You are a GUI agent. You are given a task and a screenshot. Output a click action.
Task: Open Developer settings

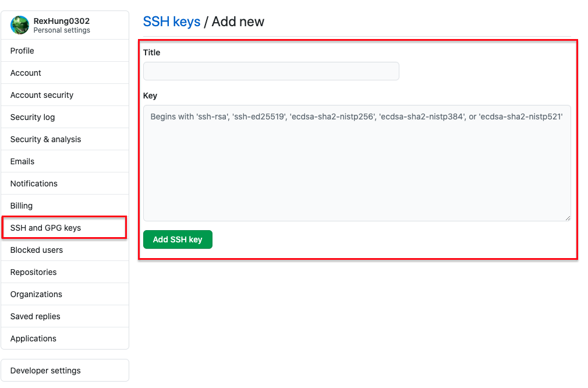click(x=45, y=371)
